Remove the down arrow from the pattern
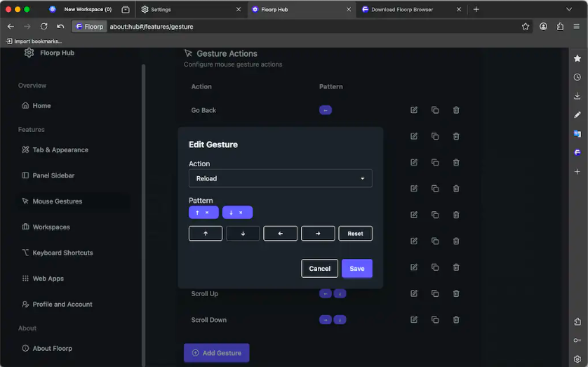Image resolution: width=588 pixels, height=367 pixels. tap(241, 213)
